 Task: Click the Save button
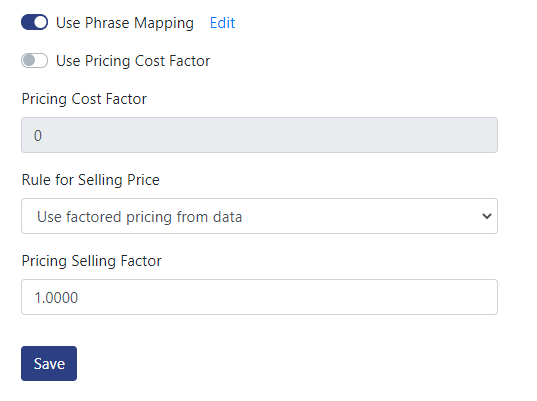pyautogui.click(x=49, y=363)
